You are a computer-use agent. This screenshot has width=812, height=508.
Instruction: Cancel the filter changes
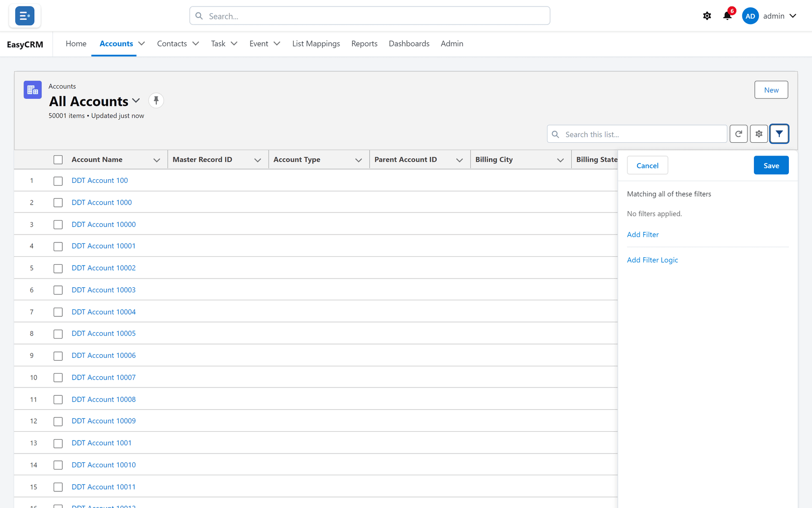click(x=647, y=165)
